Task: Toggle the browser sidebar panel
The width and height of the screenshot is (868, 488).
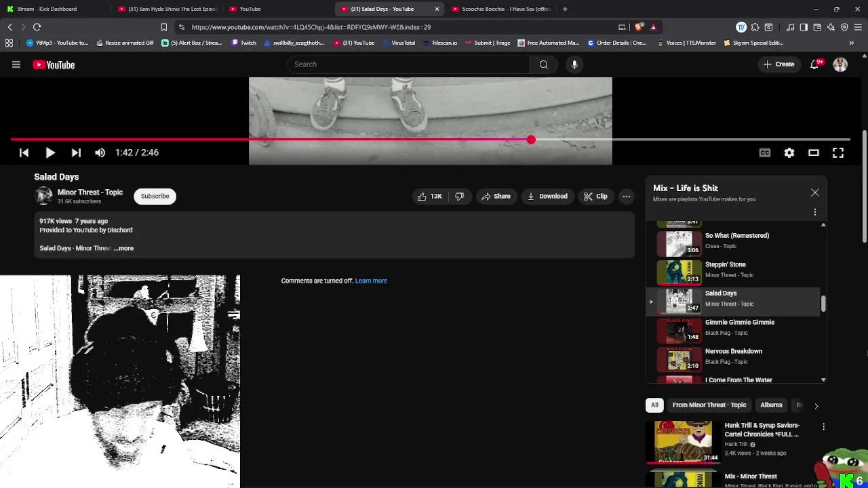Action: click(x=804, y=27)
